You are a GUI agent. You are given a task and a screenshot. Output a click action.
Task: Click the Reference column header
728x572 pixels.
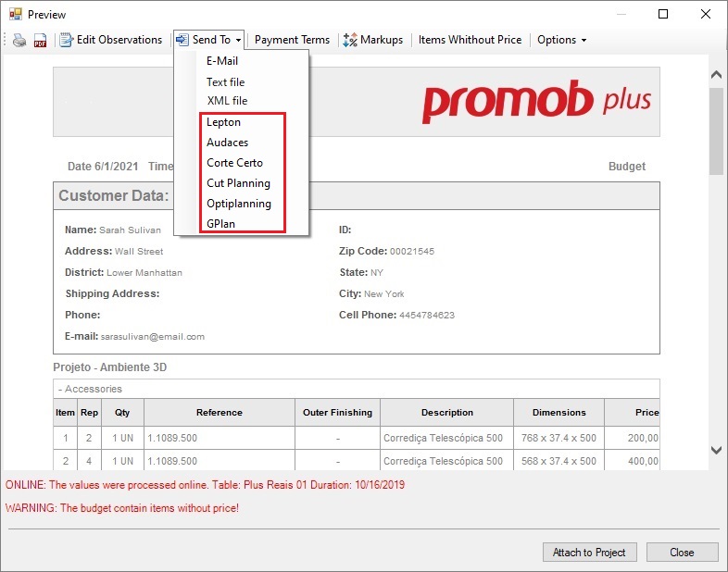[220, 413]
